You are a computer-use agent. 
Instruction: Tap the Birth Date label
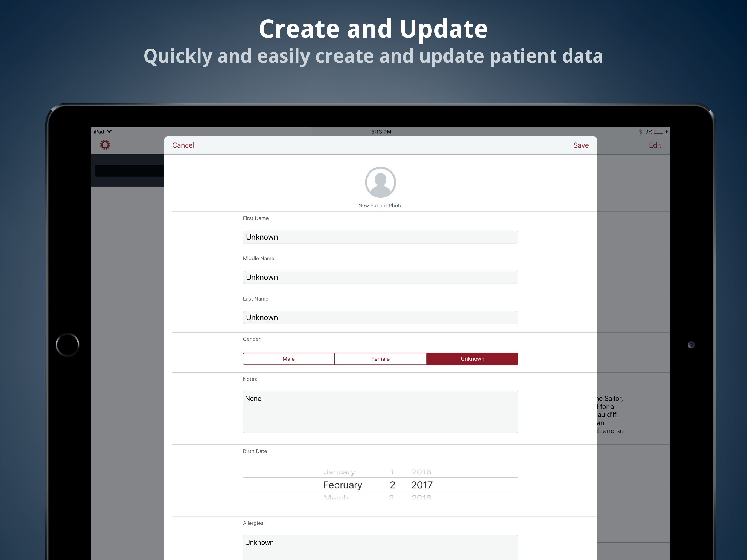coord(255,451)
